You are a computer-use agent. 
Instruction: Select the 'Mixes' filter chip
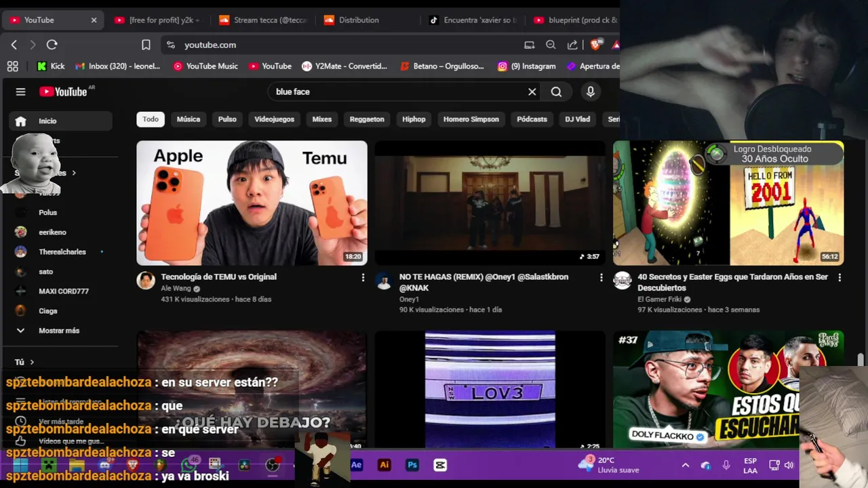(321, 119)
